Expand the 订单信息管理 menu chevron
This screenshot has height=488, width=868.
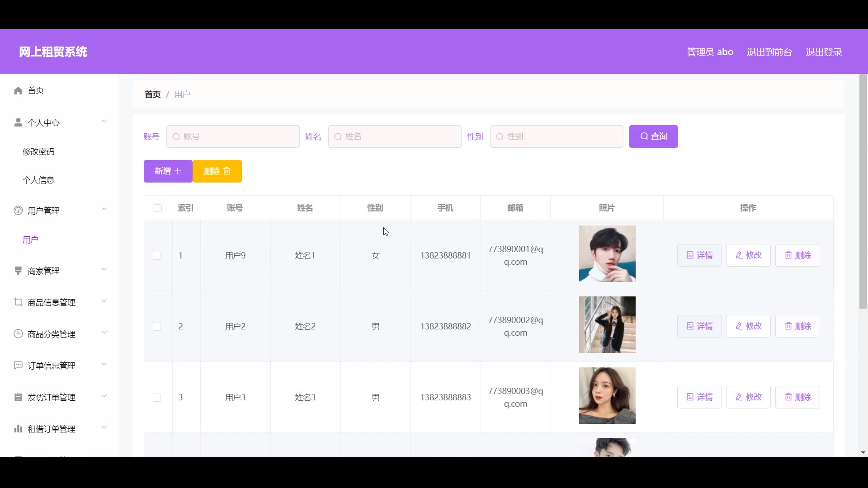(104, 364)
